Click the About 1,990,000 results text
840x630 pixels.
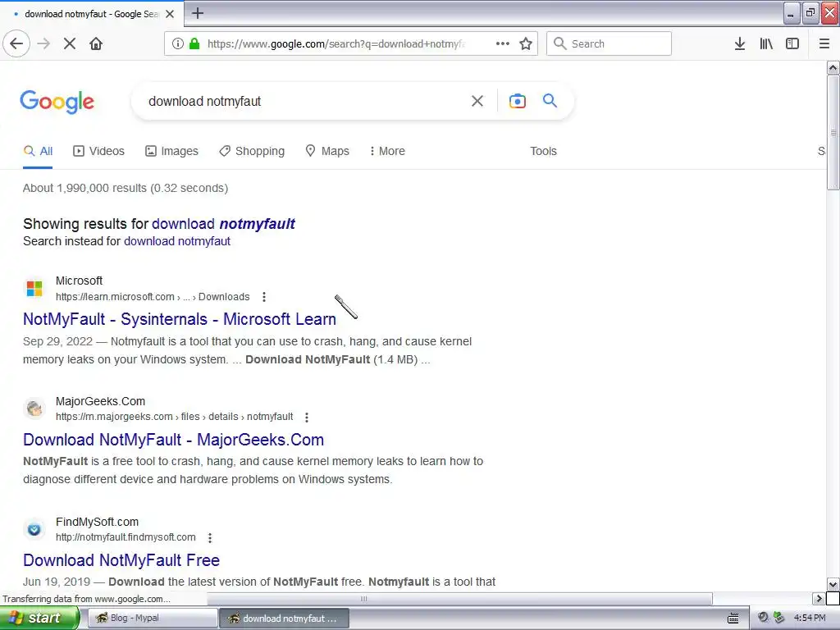point(126,188)
